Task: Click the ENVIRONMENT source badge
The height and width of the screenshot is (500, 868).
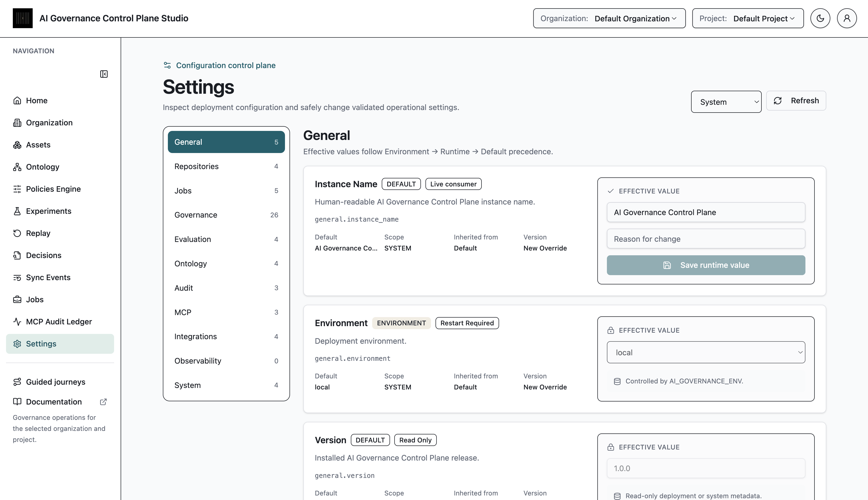Action: coord(401,323)
